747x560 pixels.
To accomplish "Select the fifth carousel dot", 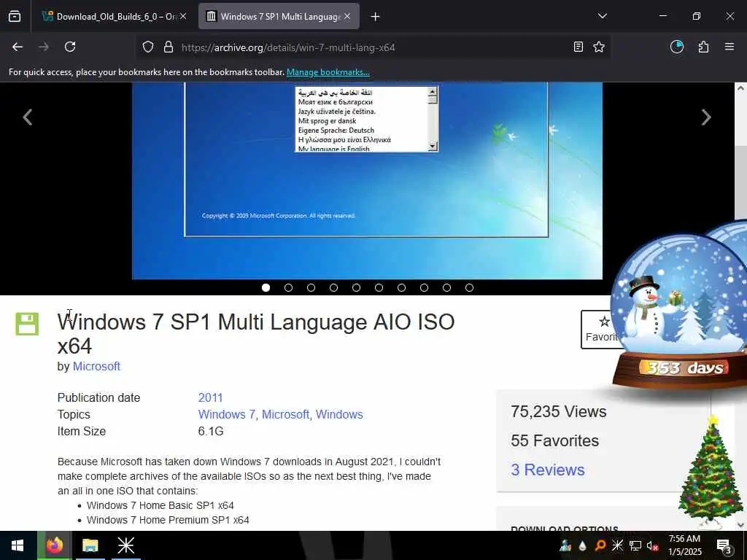I will pos(356,287).
